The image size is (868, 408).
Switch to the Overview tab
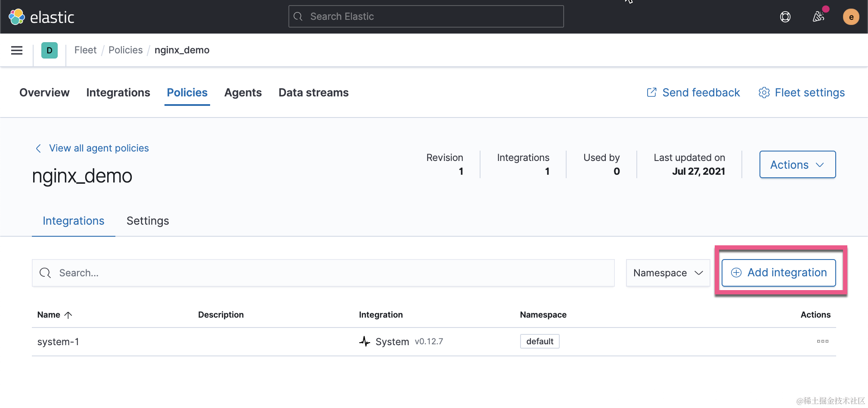(44, 93)
